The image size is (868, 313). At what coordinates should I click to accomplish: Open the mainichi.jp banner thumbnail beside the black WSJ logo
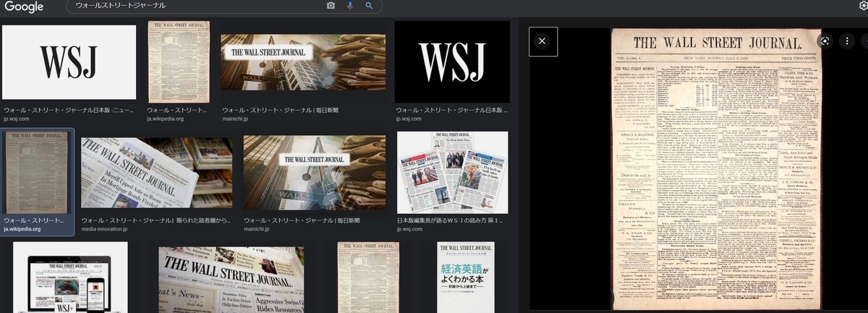point(303,62)
